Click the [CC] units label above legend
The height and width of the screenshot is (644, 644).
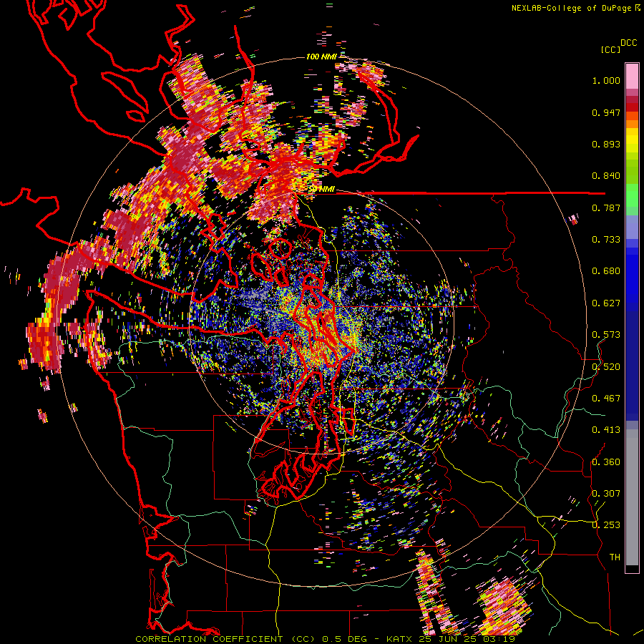tap(610, 49)
